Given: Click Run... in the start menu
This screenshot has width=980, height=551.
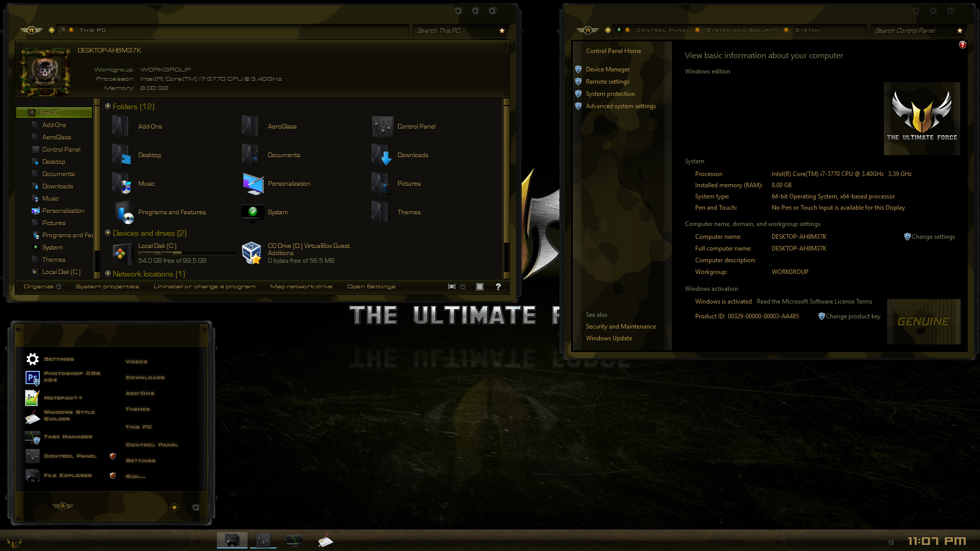Looking at the screenshot, I should (135, 477).
